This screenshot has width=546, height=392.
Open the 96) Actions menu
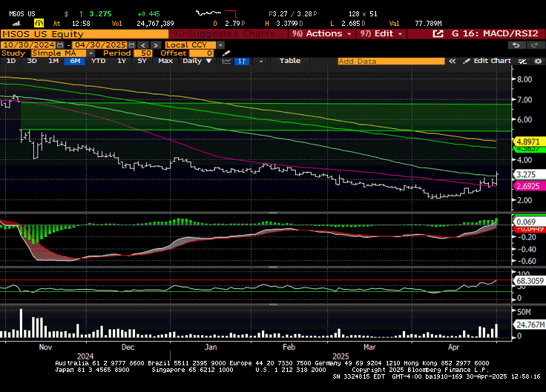pyautogui.click(x=322, y=34)
